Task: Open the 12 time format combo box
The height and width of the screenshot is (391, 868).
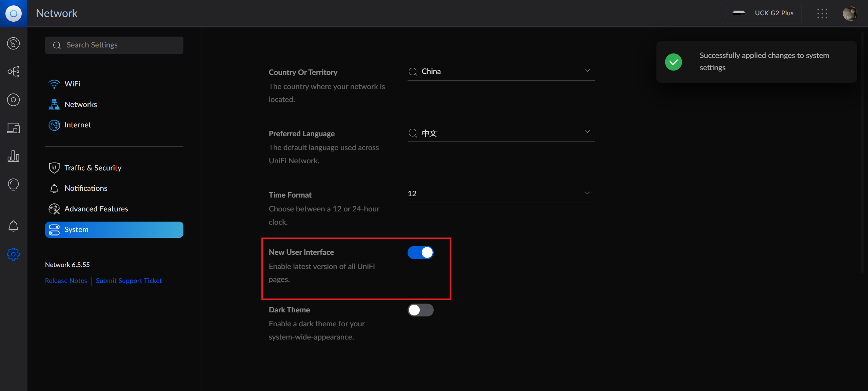Action: (501, 194)
